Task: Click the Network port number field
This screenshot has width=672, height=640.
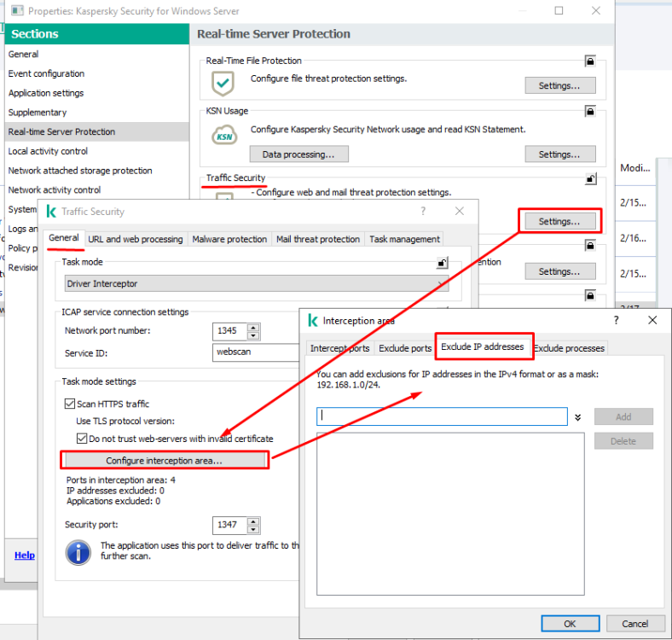Action: coord(230,331)
